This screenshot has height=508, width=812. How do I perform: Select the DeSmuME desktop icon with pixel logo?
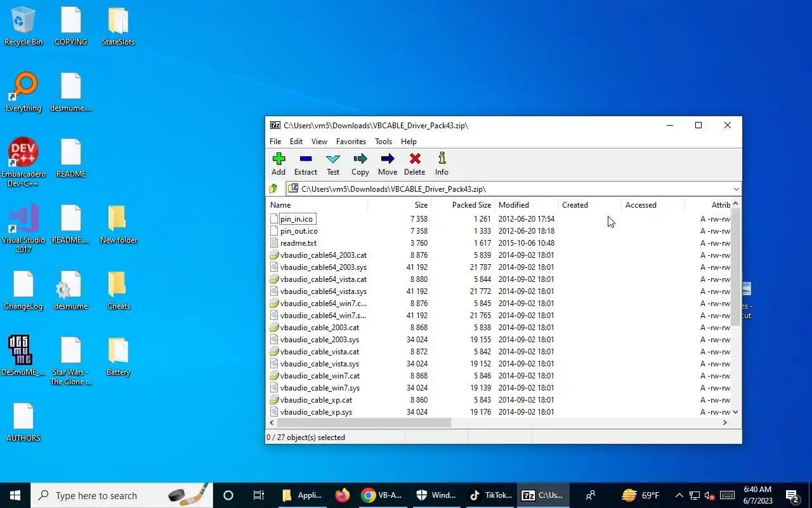[x=23, y=356]
